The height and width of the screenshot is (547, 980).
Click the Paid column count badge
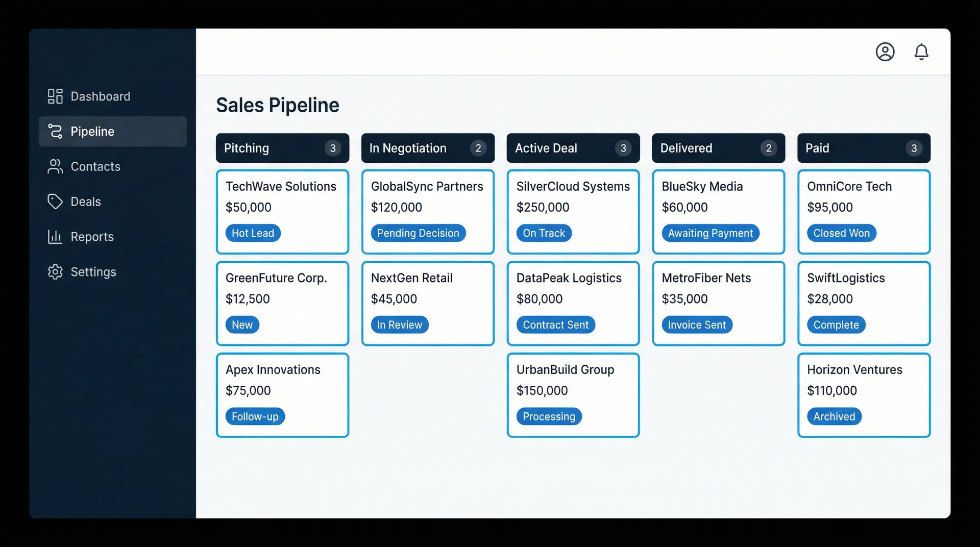(913, 148)
